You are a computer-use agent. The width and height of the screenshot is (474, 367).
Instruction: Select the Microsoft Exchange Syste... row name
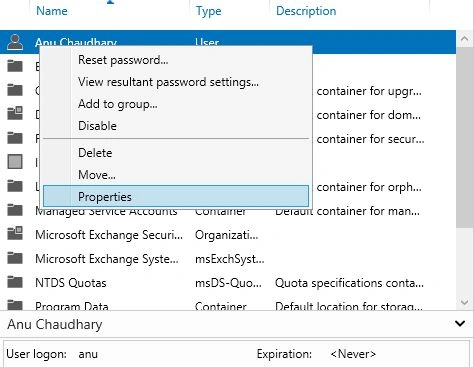coord(107,259)
